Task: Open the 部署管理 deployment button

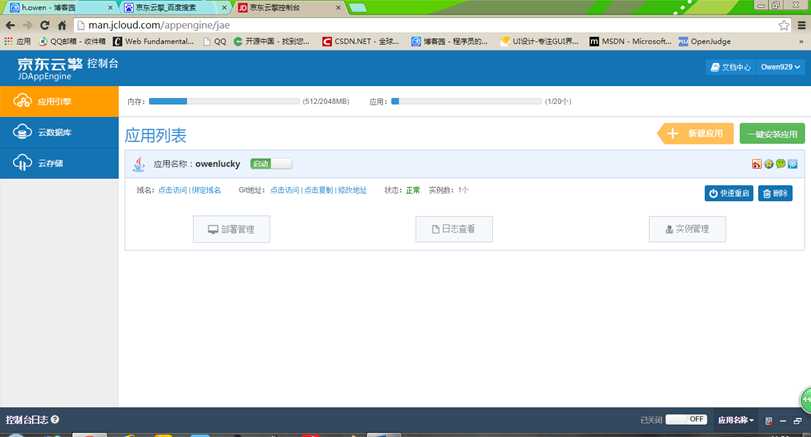Action: point(231,229)
